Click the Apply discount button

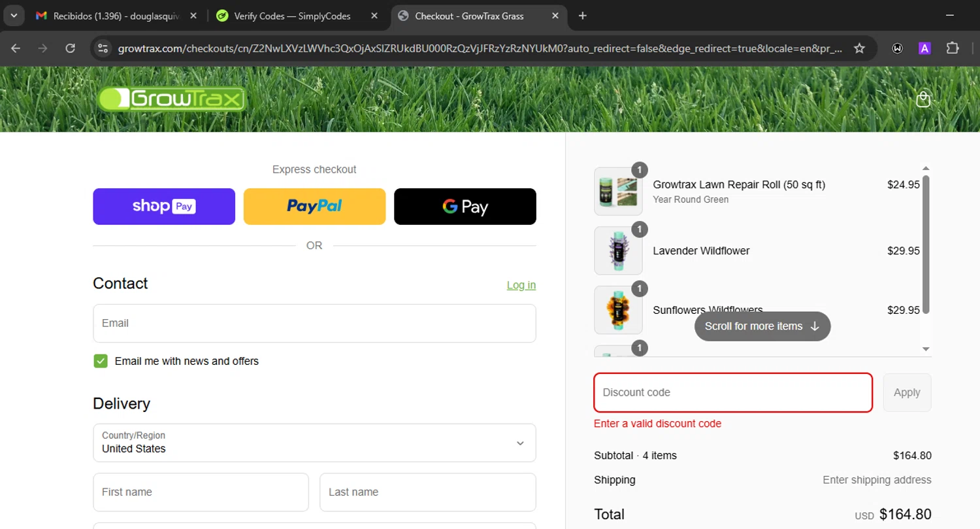tap(907, 392)
